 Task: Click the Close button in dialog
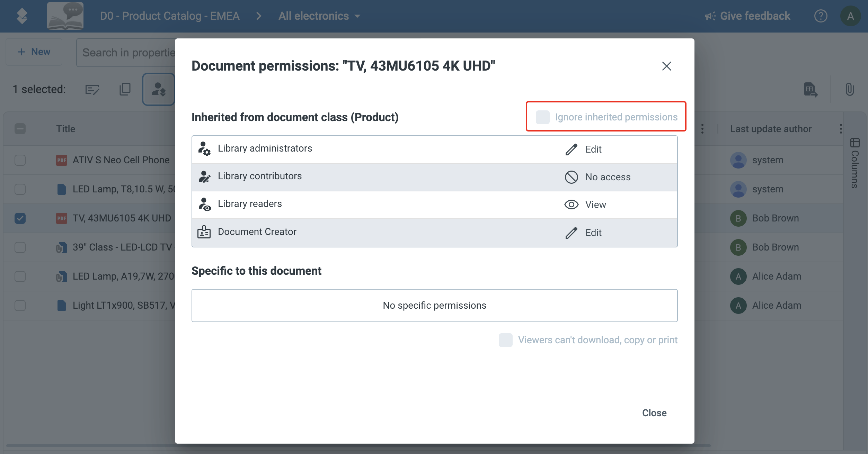[x=654, y=413]
